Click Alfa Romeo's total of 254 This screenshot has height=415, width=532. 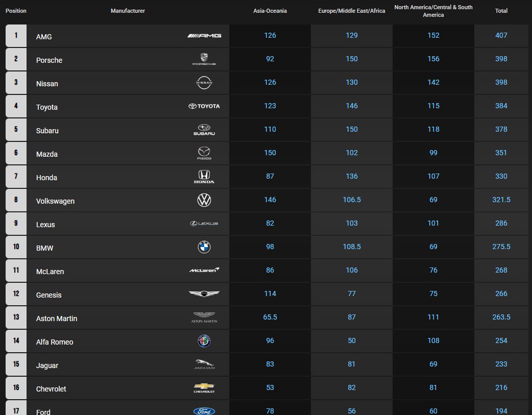coord(501,340)
